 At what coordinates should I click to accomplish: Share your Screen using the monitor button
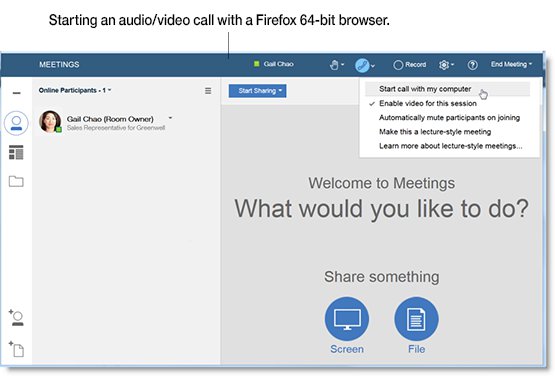point(347,319)
